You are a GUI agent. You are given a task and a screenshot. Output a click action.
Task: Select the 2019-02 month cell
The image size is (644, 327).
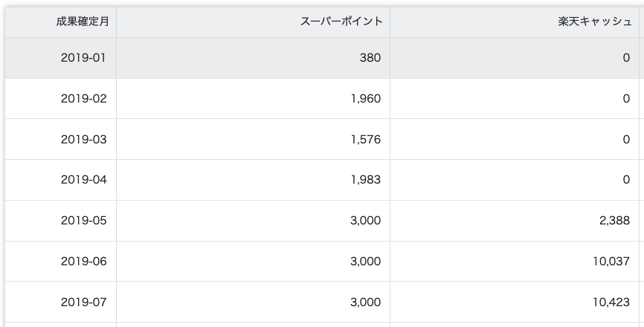click(83, 99)
